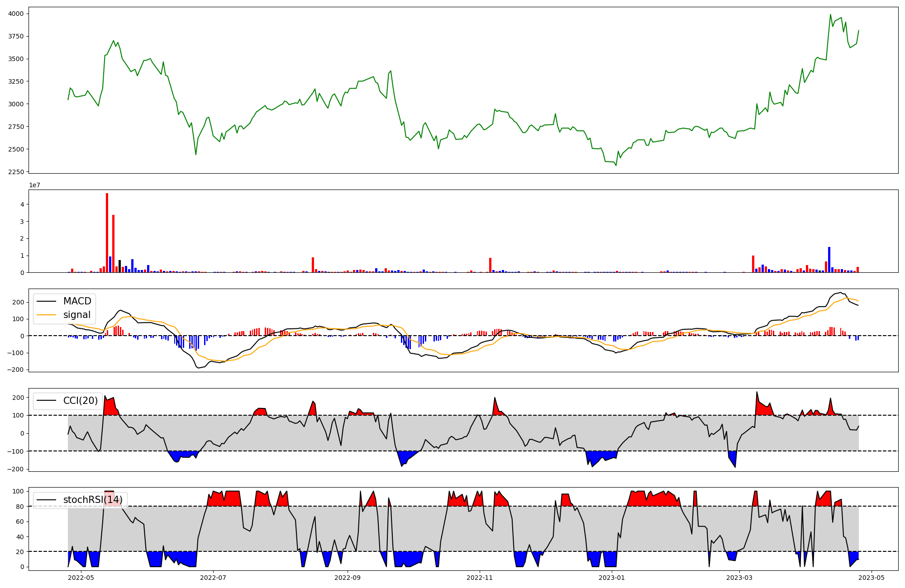This screenshot has width=905, height=588.
Task: Click the signal legend label
Action: tap(77, 315)
